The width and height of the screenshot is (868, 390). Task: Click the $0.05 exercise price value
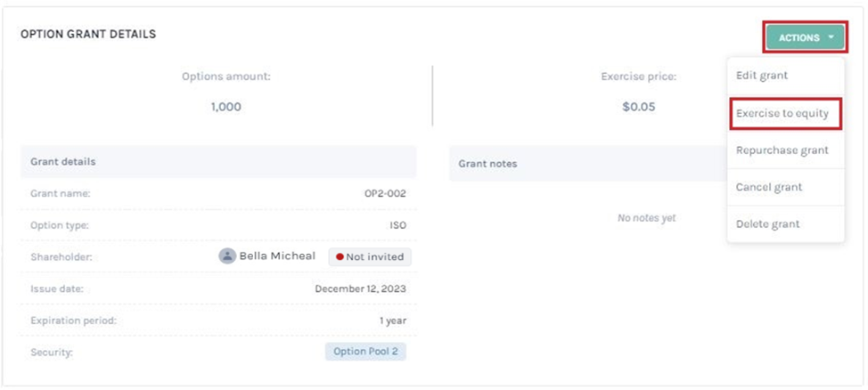coord(639,107)
